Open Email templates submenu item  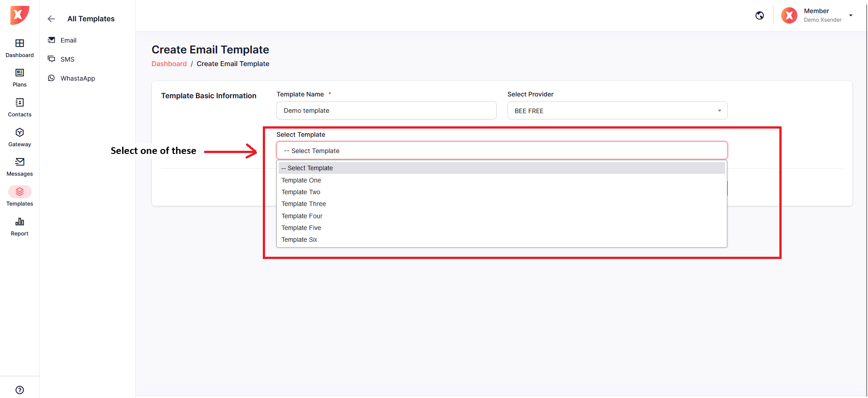(x=68, y=40)
